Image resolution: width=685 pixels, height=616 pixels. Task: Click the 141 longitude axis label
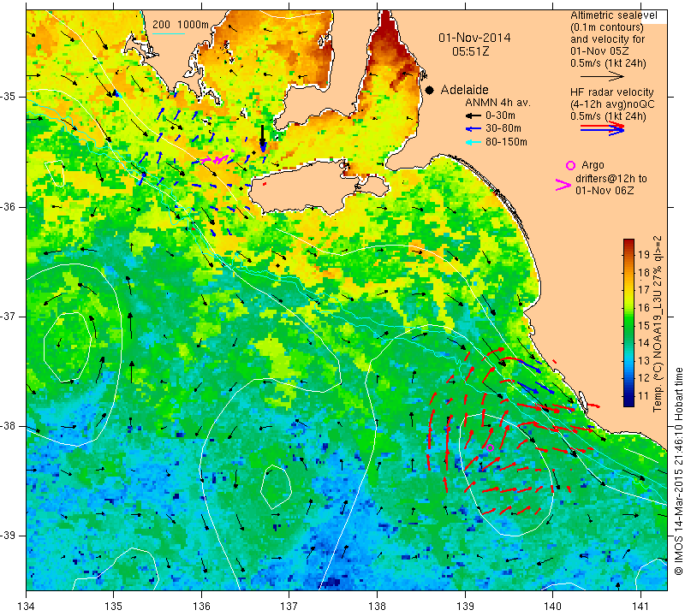click(640, 607)
